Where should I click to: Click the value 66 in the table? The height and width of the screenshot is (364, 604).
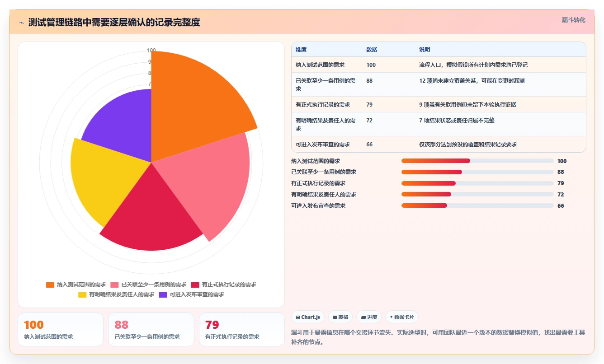369,145
